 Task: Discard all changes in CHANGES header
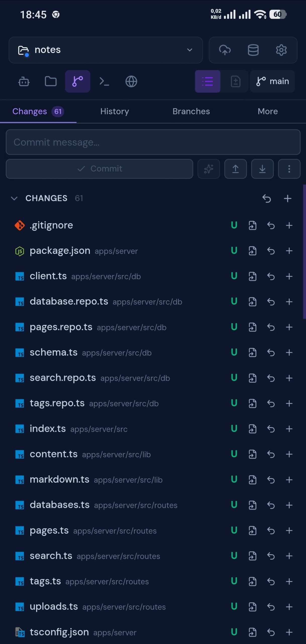267,198
